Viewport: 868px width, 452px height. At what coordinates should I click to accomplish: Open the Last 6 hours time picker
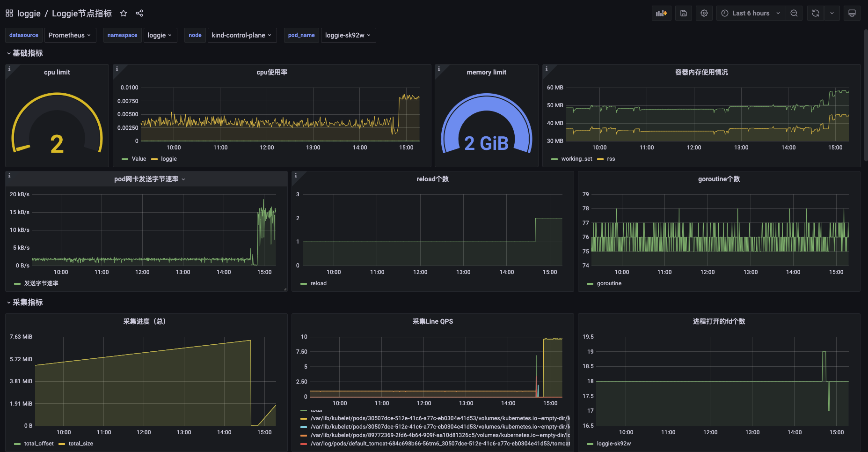750,13
